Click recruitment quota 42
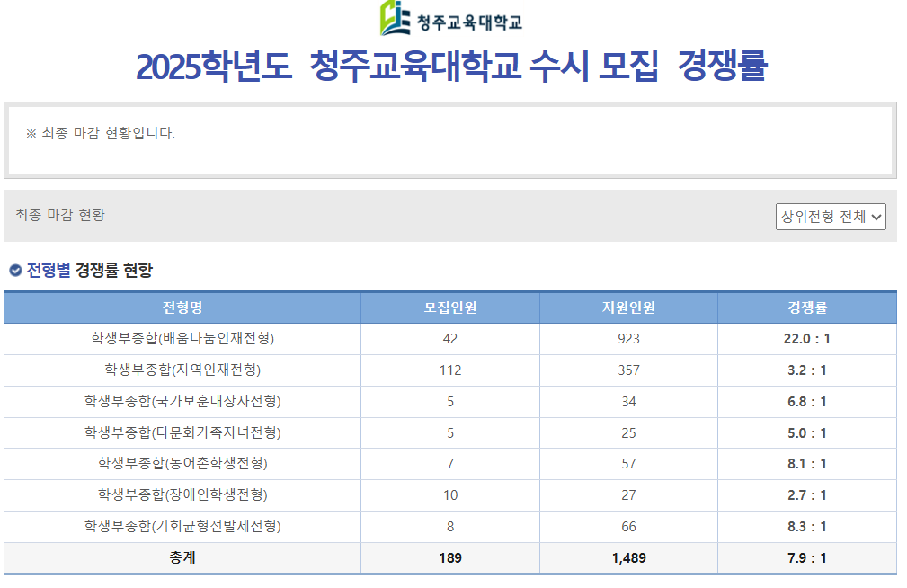 (x=450, y=339)
